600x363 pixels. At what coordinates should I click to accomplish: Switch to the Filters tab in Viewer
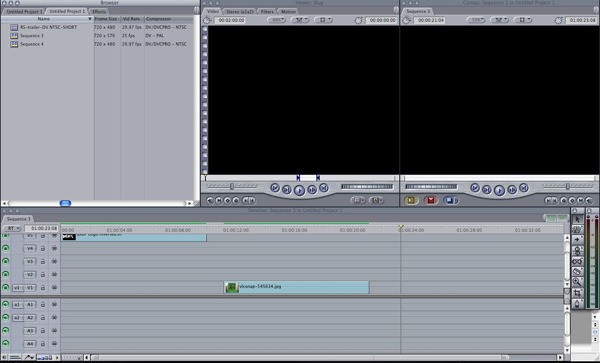[x=267, y=11]
